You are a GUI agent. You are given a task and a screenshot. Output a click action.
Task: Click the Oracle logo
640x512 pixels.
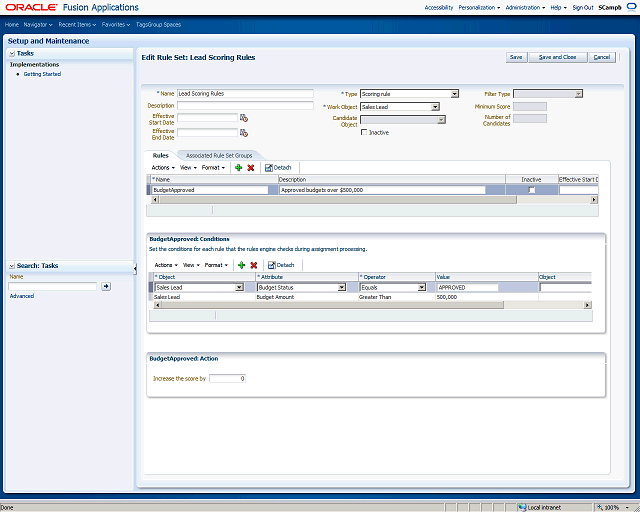click(31, 7)
